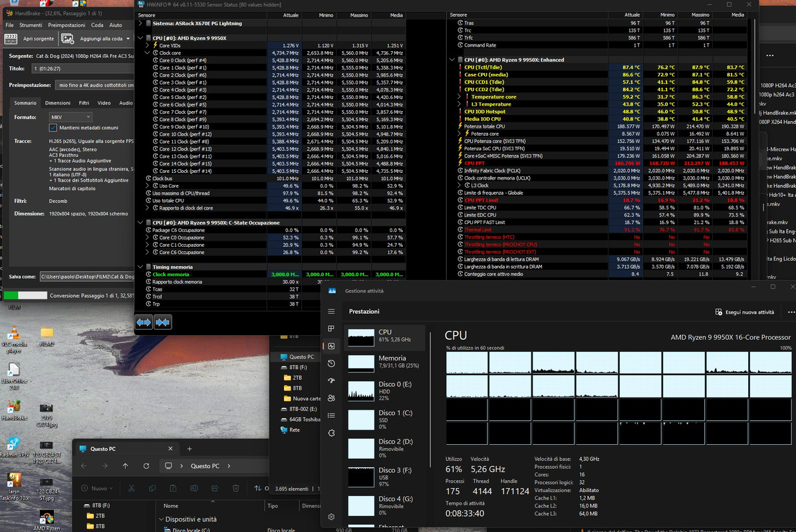This screenshot has width=796, height=532.
Task: Toggle Mantieni metadati comuni checkbox
Action: click(53, 128)
